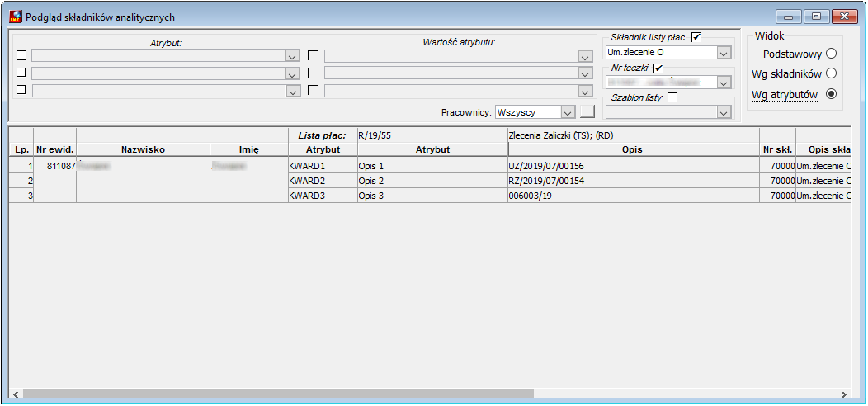This screenshot has height=406, width=868.
Task: Click the Nazwisko column header
Action: (x=143, y=149)
